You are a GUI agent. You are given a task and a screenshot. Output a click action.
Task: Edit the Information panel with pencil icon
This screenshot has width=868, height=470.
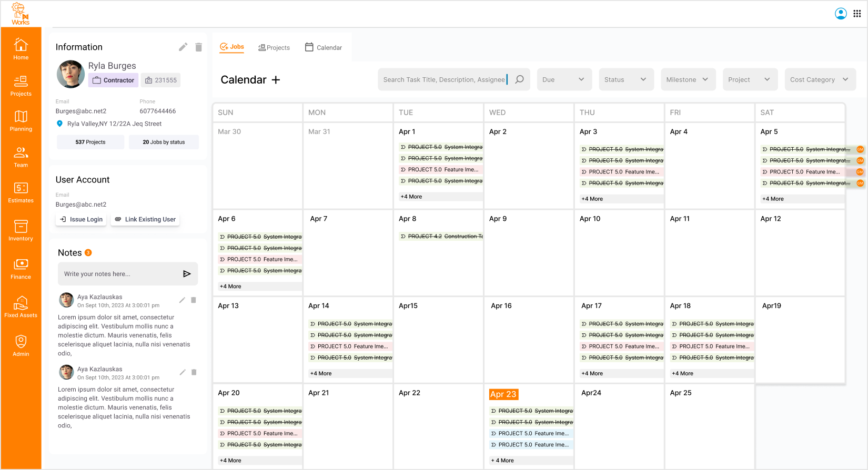click(183, 47)
